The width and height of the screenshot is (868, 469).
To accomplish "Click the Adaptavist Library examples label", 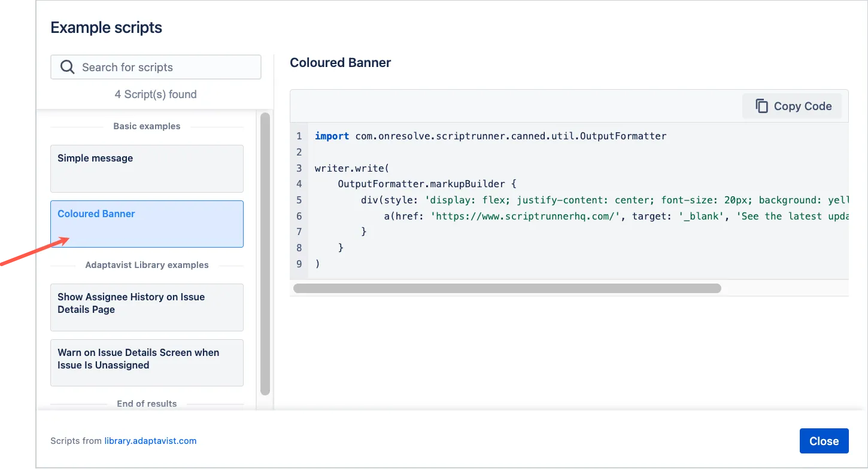I will [147, 265].
